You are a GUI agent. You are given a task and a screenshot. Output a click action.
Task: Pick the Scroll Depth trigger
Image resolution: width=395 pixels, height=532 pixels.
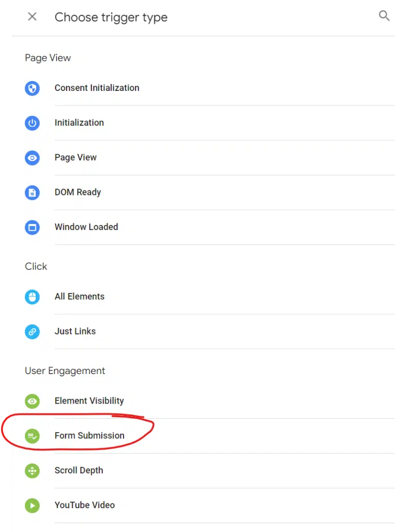click(x=203, y=471)
